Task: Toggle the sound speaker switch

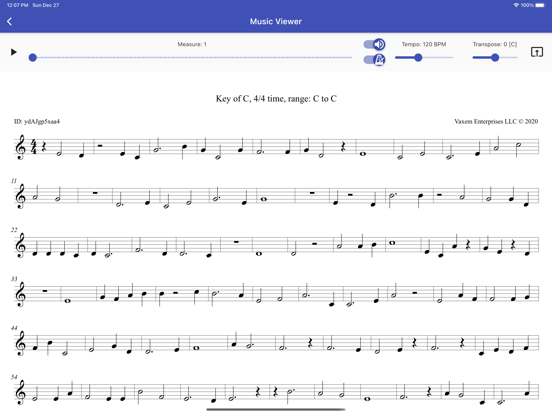Action: point(374,44)
